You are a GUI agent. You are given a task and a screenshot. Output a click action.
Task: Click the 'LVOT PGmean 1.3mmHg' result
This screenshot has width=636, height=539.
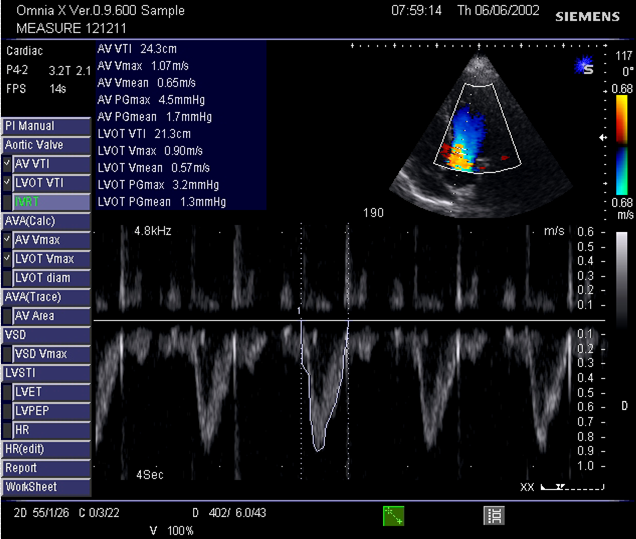(x=162, y=202)
